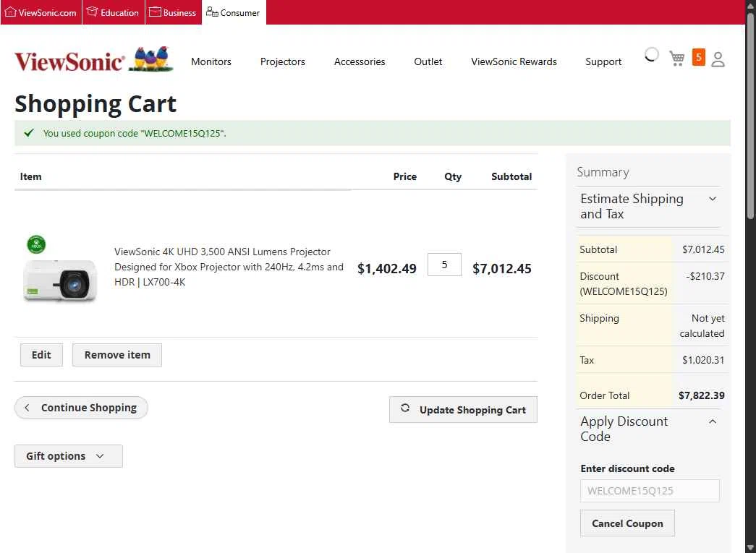Click the green checkmark in coupon message
Image resolution: width=756 pixels, height=553 pixels.
coord(29,132)
